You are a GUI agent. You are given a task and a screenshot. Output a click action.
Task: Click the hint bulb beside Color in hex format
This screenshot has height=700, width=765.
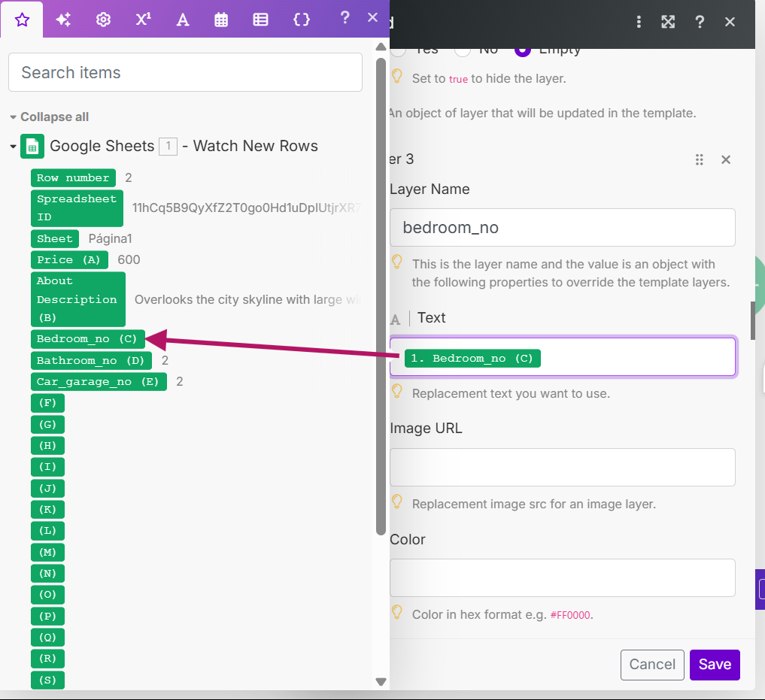(397, 612)
